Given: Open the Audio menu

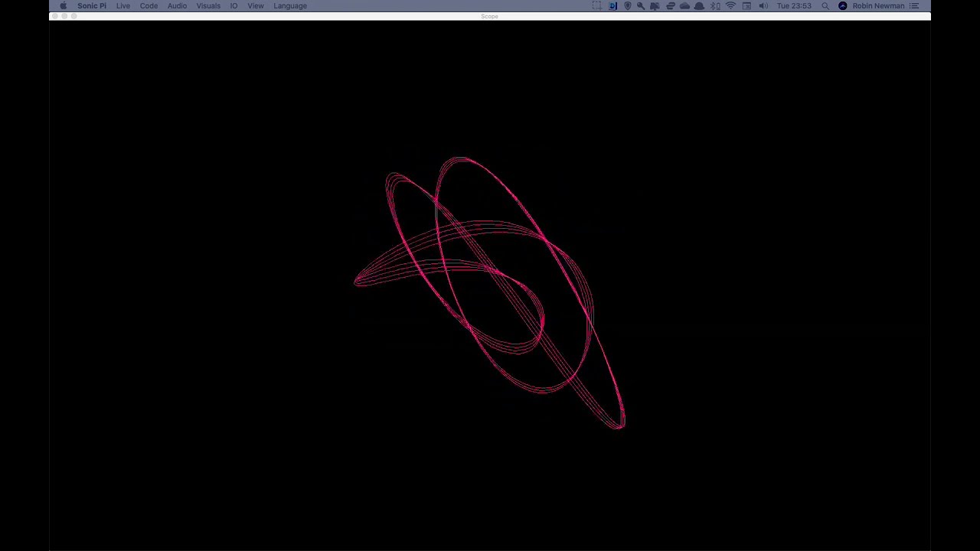Looking at the screenshot, I should 177,5.
